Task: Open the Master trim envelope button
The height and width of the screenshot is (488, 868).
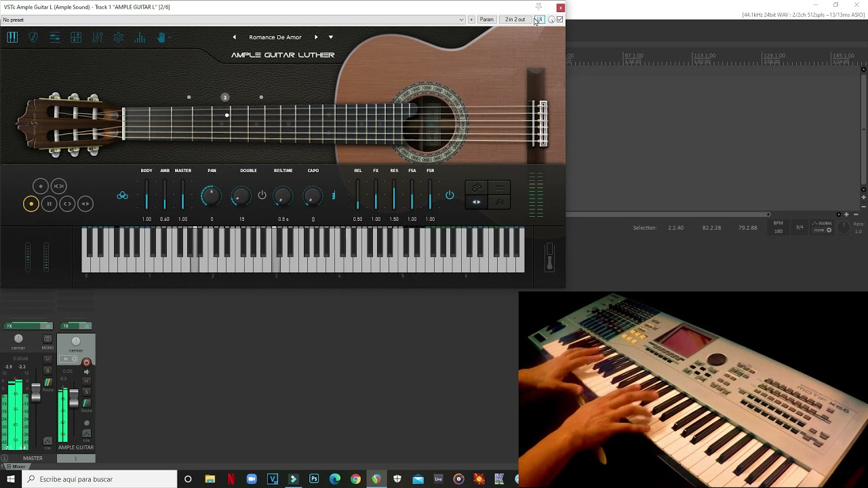Action: (47, 442)
